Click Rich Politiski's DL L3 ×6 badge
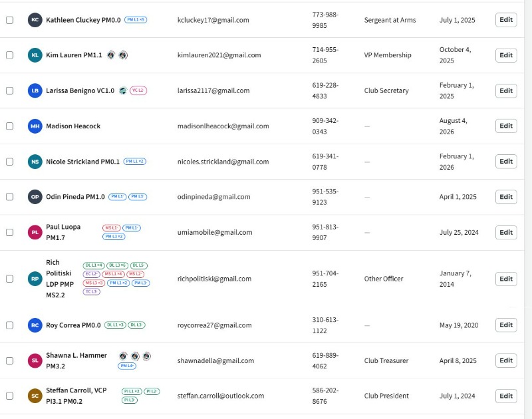Viewport: 532px width, 419px height. 118,265
